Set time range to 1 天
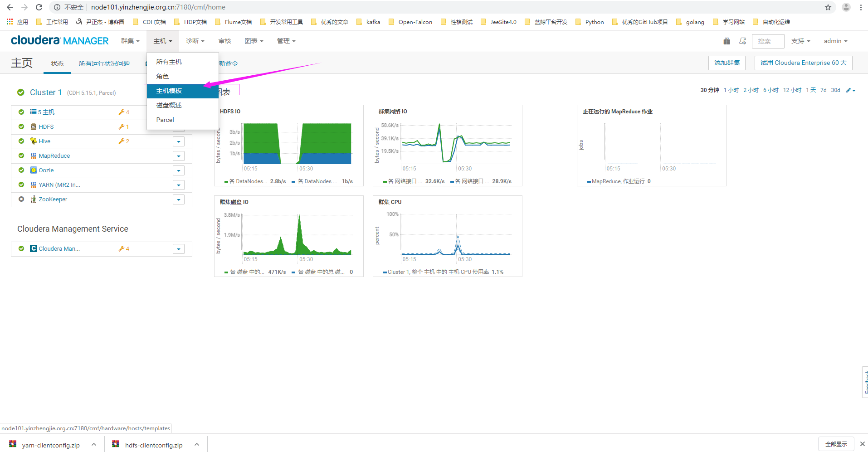Screen dimensions: 868x452 pos(811,90)
